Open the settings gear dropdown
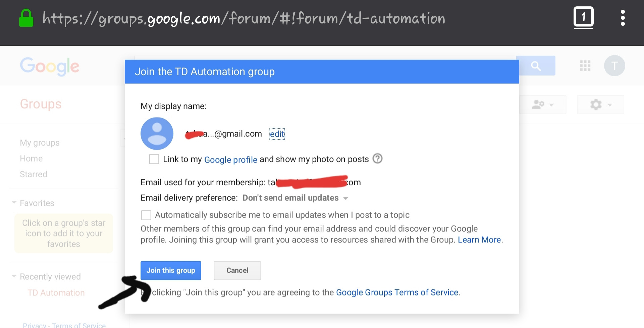Viewport: 644px width, 328px height. click(x=600, y=105)
